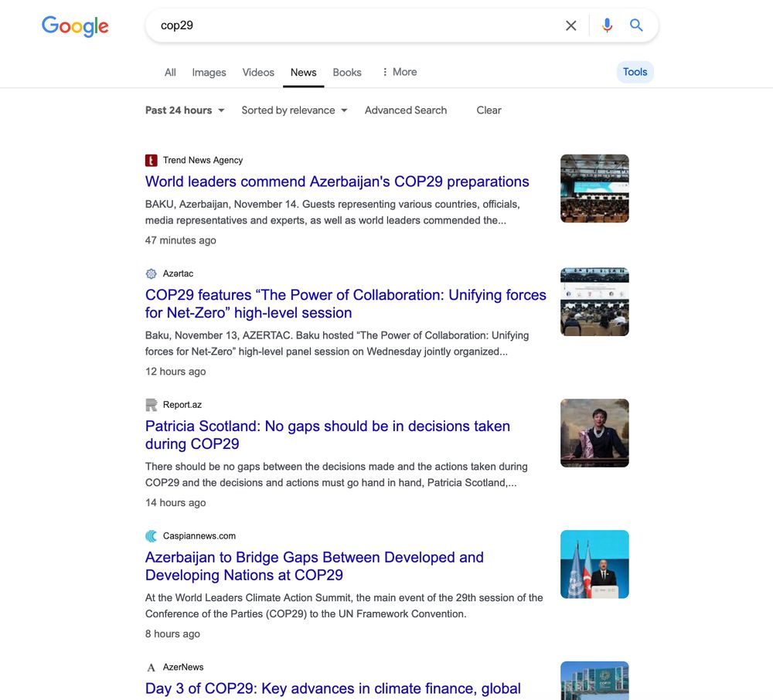
Task: Click the conference hall thumbnail for Trend News article
Action: [x=594, y=189]
